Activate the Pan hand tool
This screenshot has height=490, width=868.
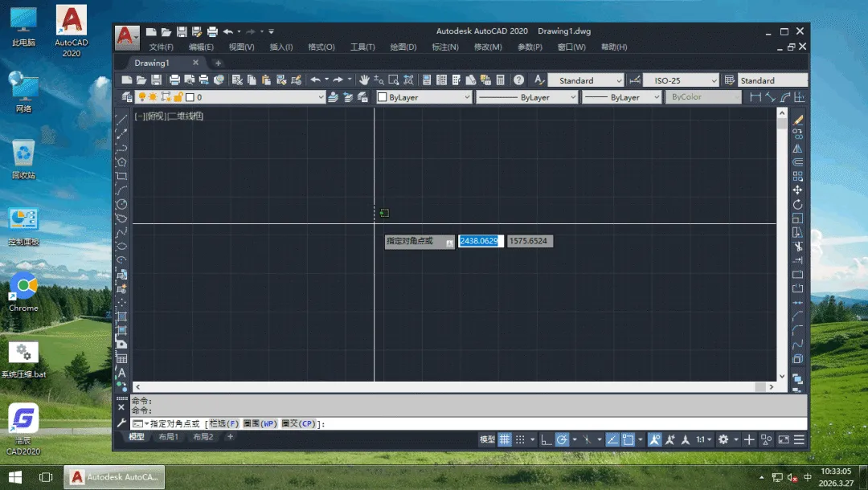pyautogui.click(x=364, y=80)
